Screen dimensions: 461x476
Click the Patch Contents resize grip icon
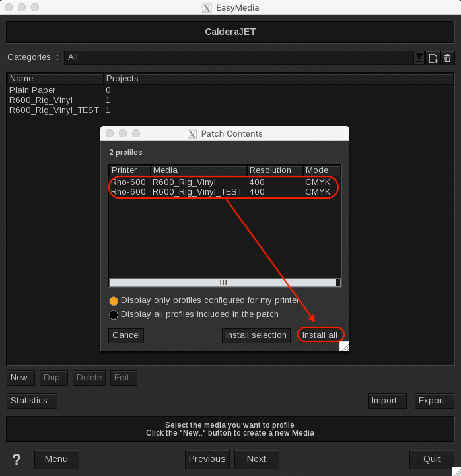click(345, 347)
